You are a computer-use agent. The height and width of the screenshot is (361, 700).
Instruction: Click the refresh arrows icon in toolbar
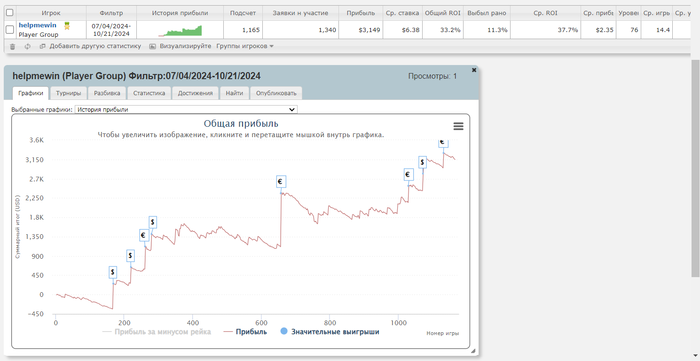(28, 46)
